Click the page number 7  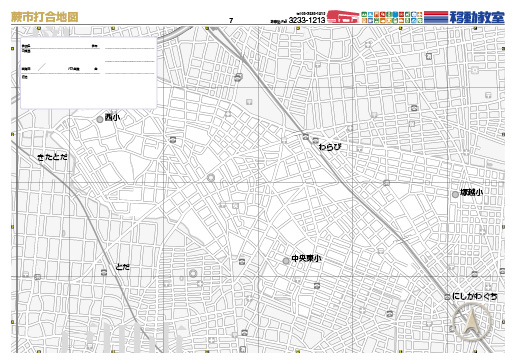coord(231,21)
